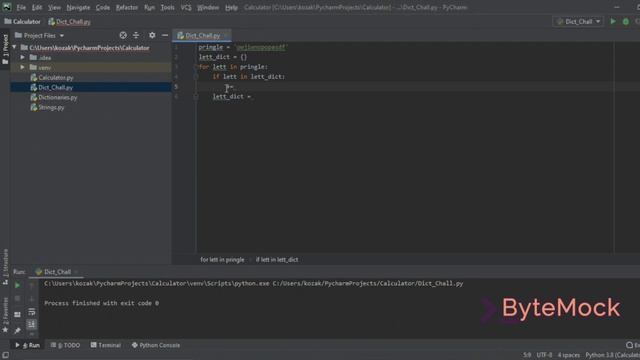Click up the stack trace arrow
Image resolution: width=640 pixels, height=360 pixels.
click(31, 286)
